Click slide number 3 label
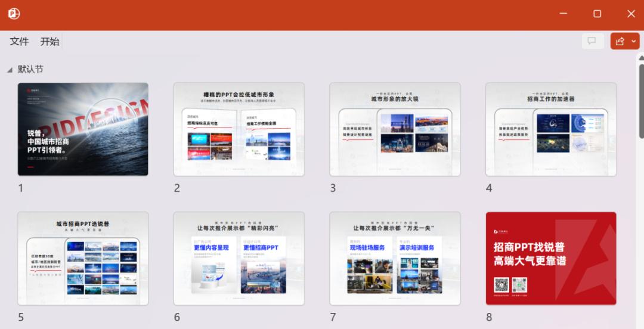644x329 pixels. (333, 188)
